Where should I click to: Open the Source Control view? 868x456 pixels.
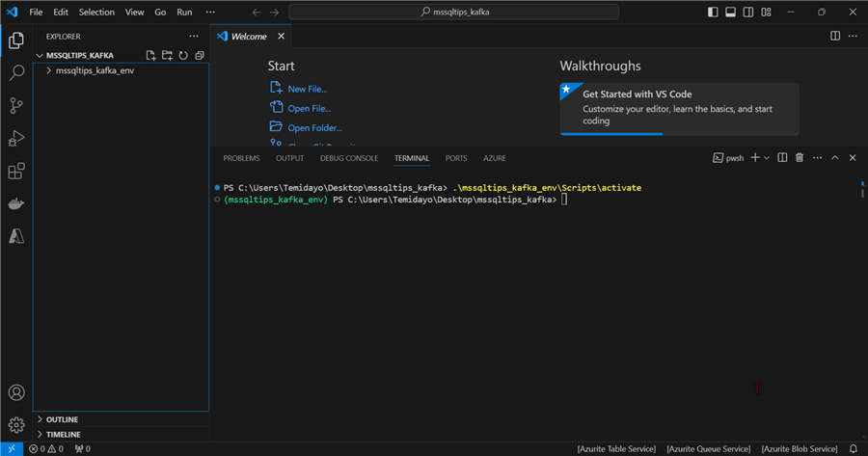[x=16, y=105]
